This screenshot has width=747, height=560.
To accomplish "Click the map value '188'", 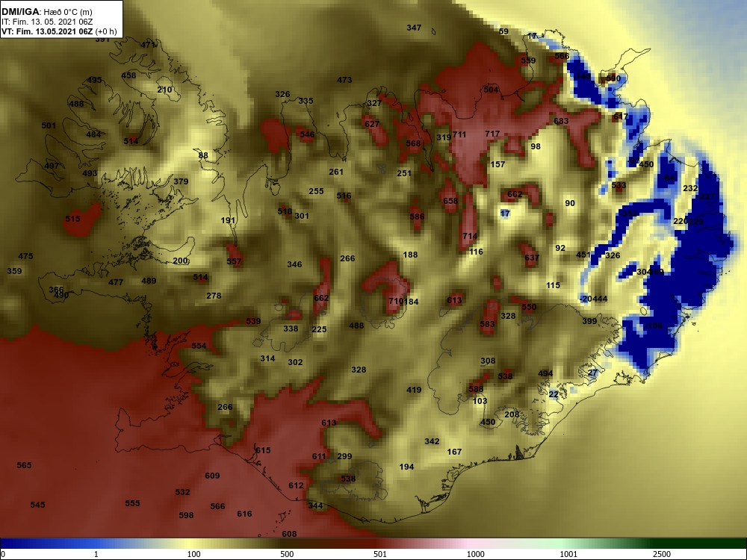I will (x=411, y=255).
